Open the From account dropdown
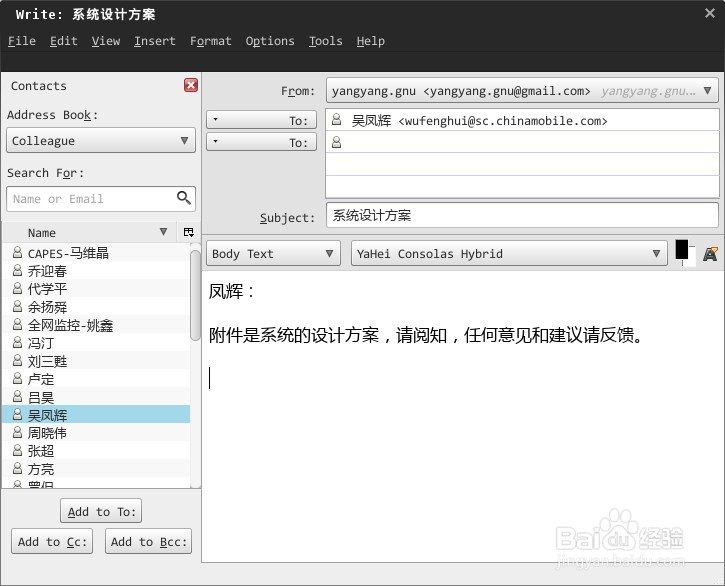Screen dimensions: 725x586 click(522, 90)
